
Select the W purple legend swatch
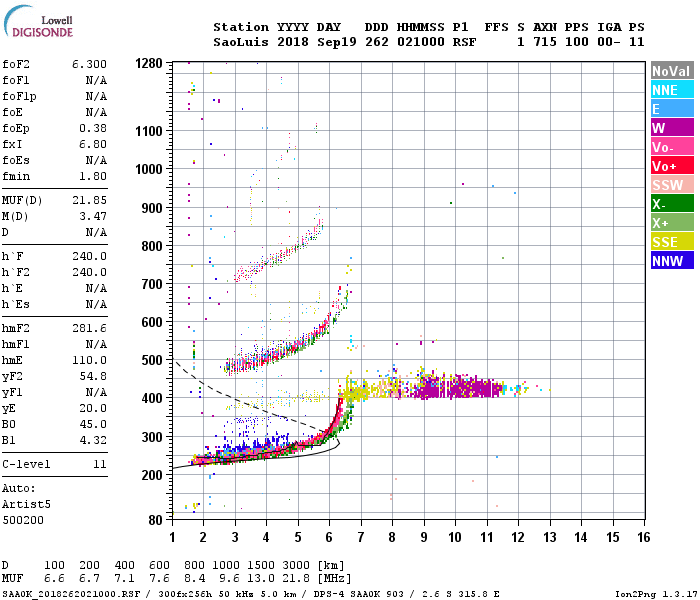click(x=672, y=128)
